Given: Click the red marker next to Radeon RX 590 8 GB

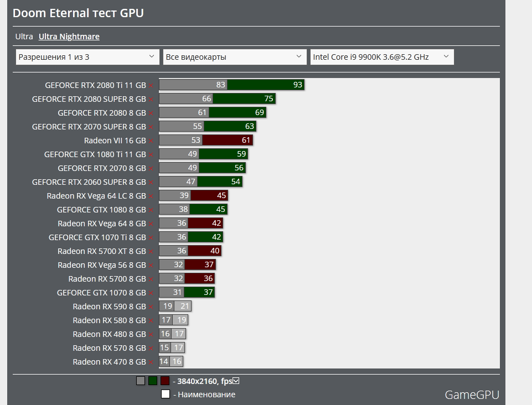Looking at the screenshot, I should tap(152, 307).
